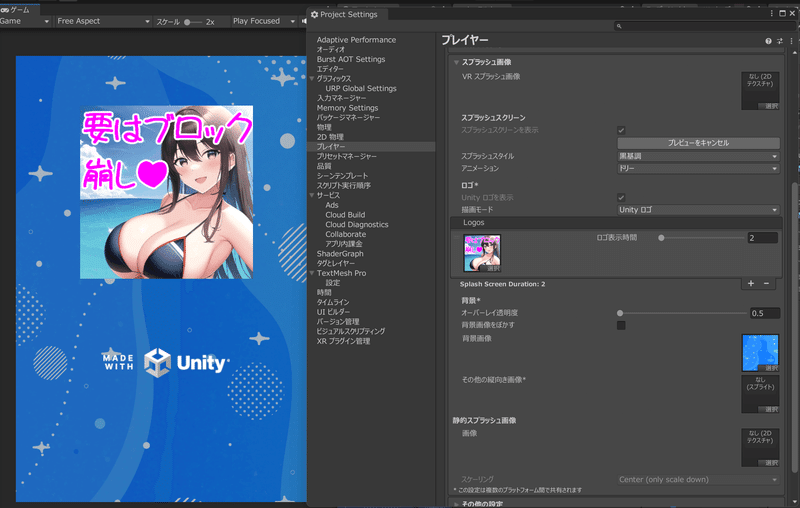Click Select on the Alternate Portrait Image slot

tap(771, 409)
